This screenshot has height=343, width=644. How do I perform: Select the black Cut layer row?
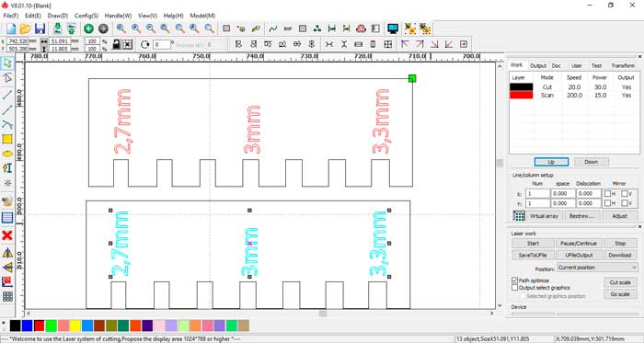573,87
